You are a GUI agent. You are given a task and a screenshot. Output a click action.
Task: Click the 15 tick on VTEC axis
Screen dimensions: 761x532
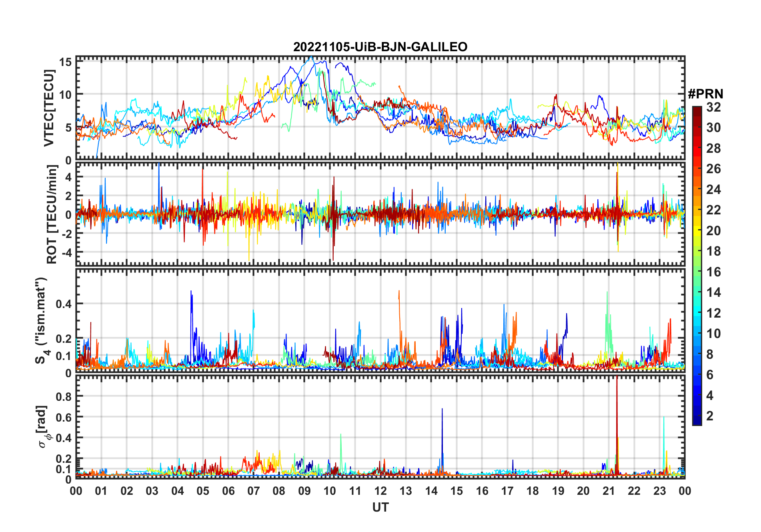click(66, 62)
